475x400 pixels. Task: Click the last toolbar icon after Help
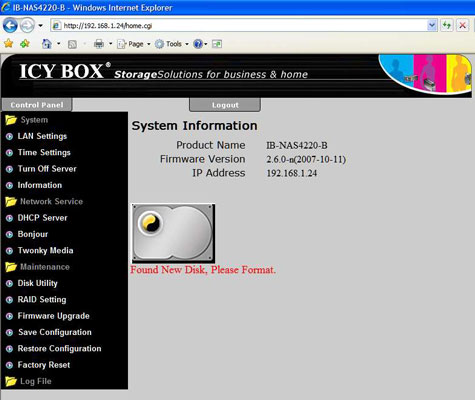click(217, 44)
